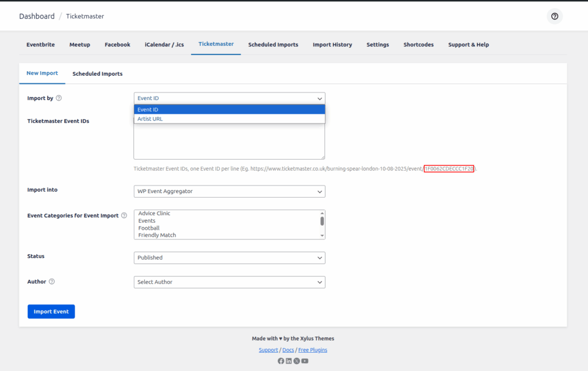Expand the Import into dropdown

click(229, 191)
